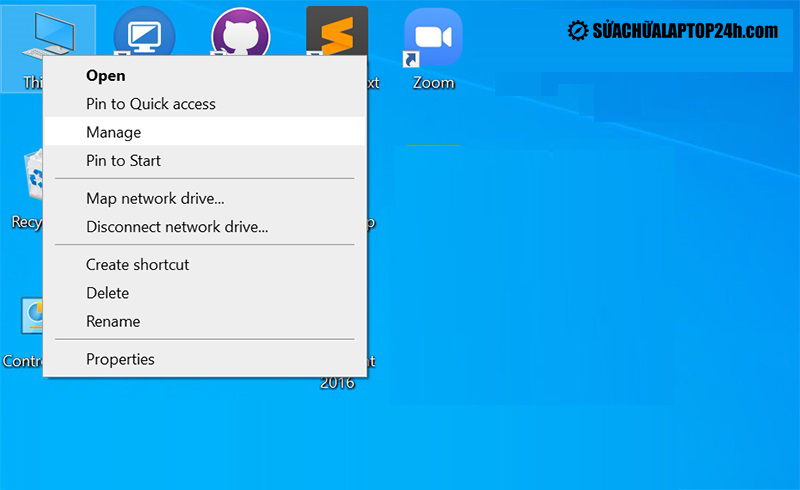Open Properties from the context menu
This screenshot has width=800, height=490.
(x=205, y=359)
